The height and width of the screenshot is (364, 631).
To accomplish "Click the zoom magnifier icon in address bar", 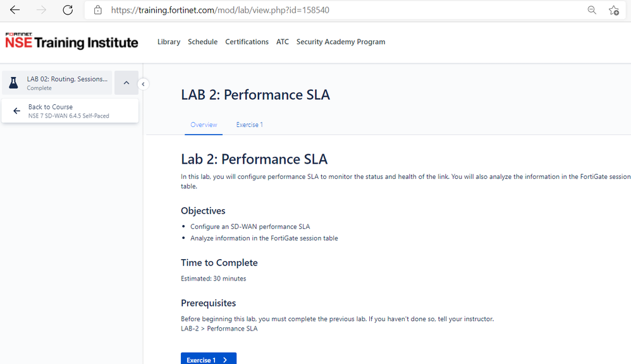I will 592,10.
